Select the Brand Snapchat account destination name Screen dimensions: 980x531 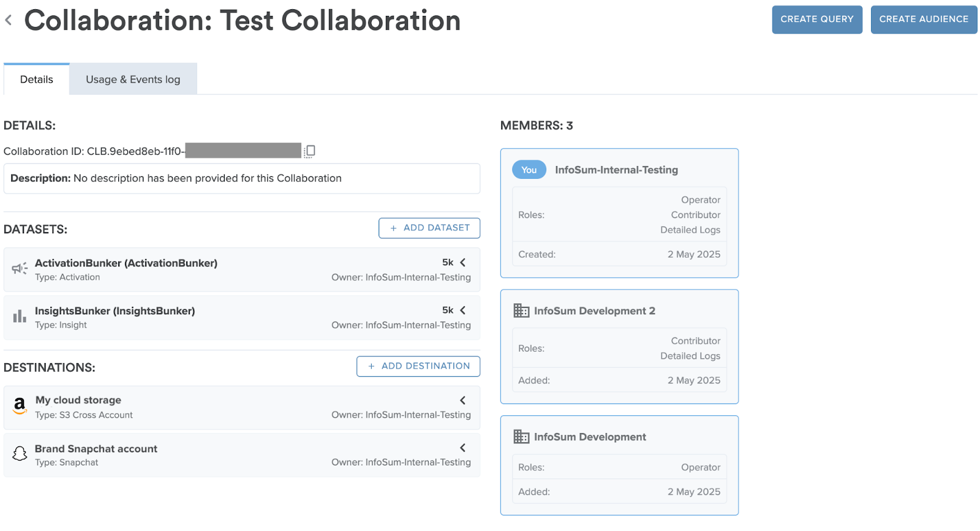(96, 449)
